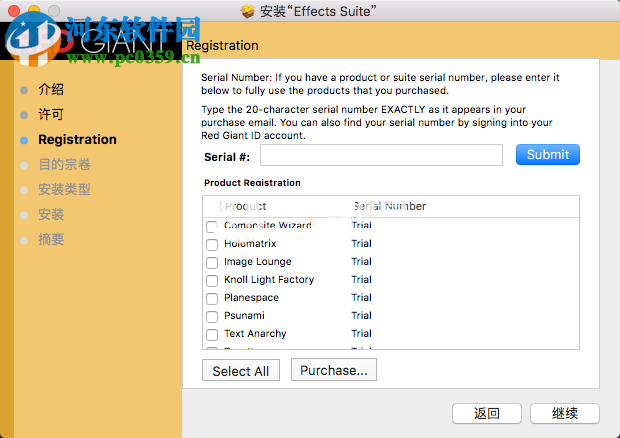
Task: Enable the Holomatrix checkbox
Action: [212, 245]
